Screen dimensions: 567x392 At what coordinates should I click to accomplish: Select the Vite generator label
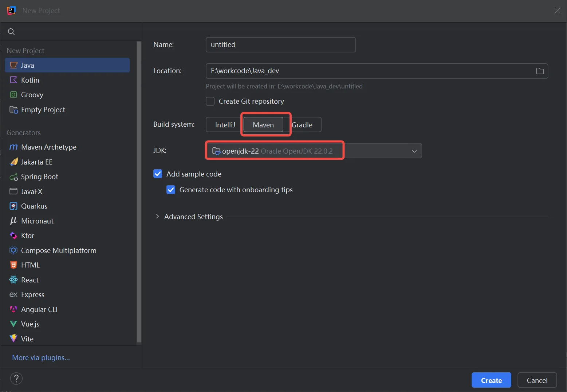(27, 339)
